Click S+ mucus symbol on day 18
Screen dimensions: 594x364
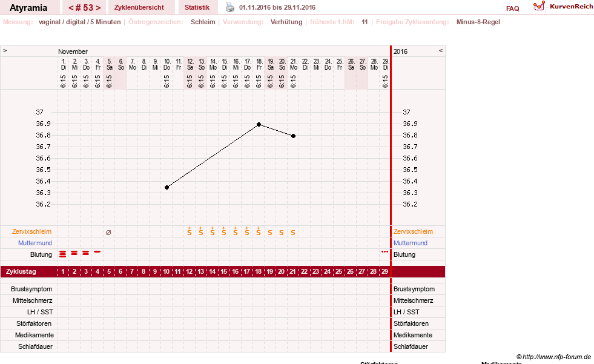(259, 231)
